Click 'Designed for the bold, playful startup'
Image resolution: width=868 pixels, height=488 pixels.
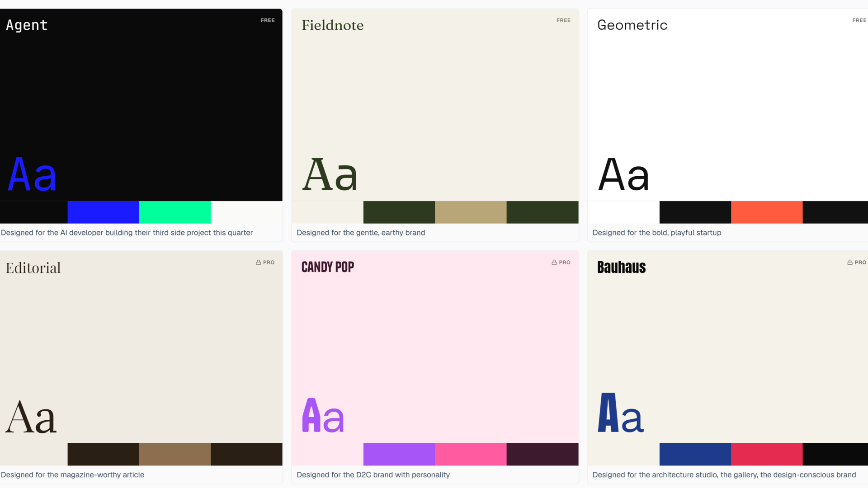pos(657,233)
